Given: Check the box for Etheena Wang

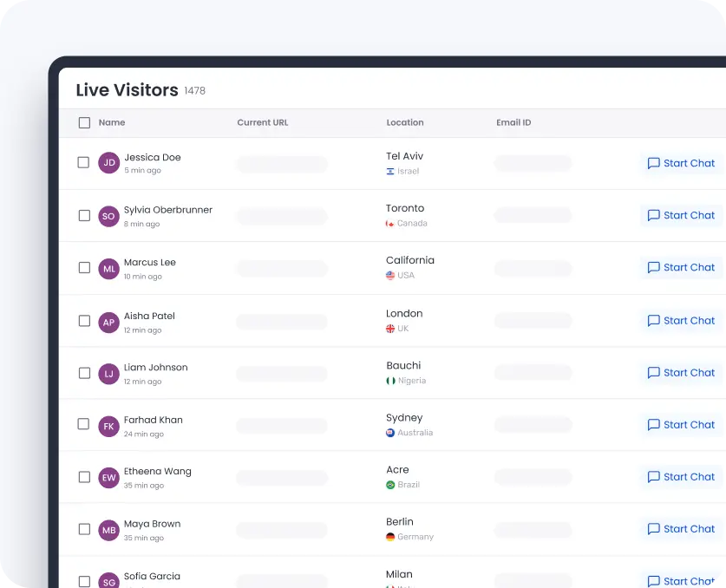Looking at the screenshot, I should click(x=84, y=477).
